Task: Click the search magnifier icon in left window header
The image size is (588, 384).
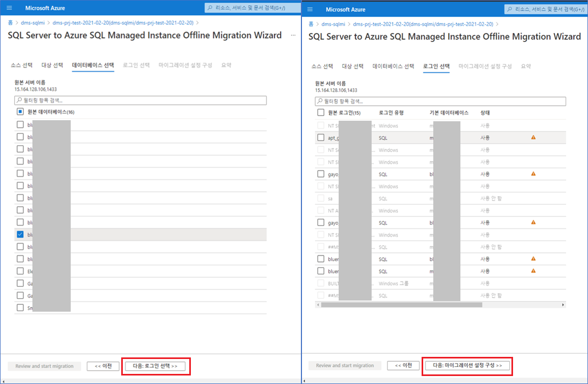Action: tap(210, 8)
